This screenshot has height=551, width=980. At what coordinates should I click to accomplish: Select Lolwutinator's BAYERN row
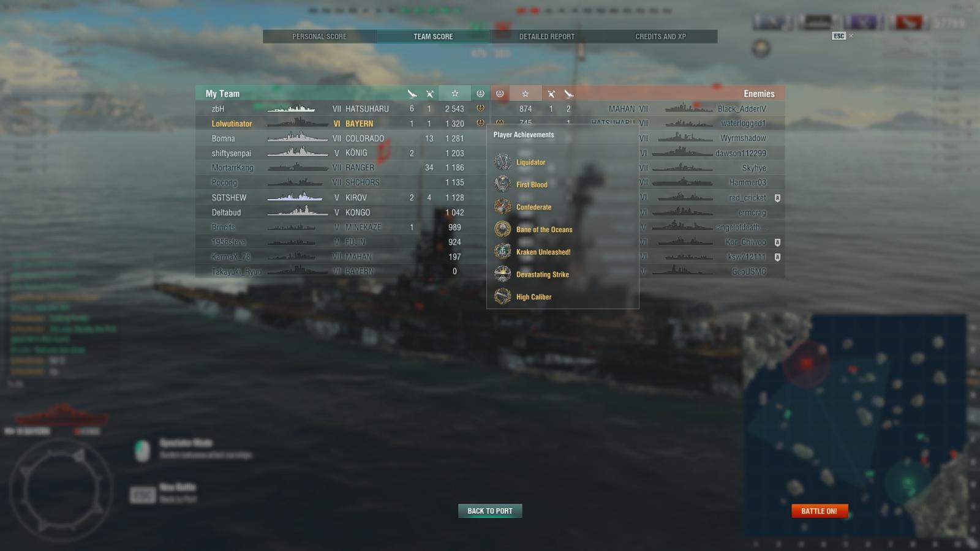click(x=341, y=124)
